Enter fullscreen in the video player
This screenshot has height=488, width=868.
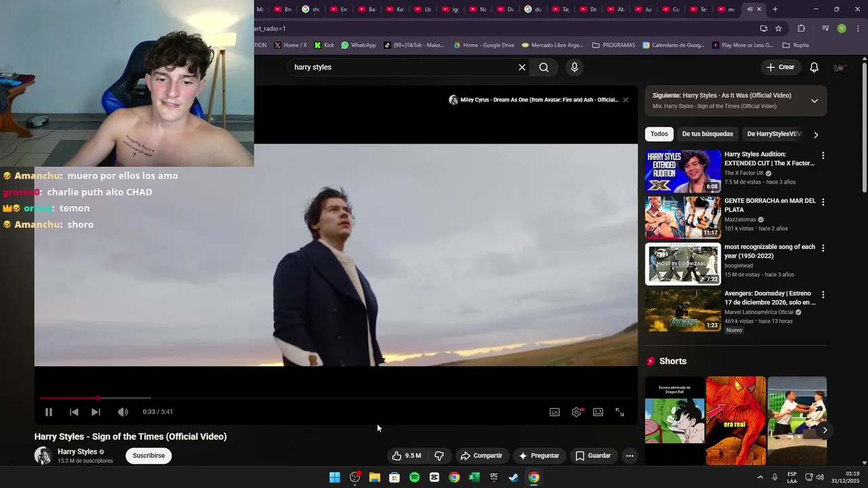click(x=620, y=412)
